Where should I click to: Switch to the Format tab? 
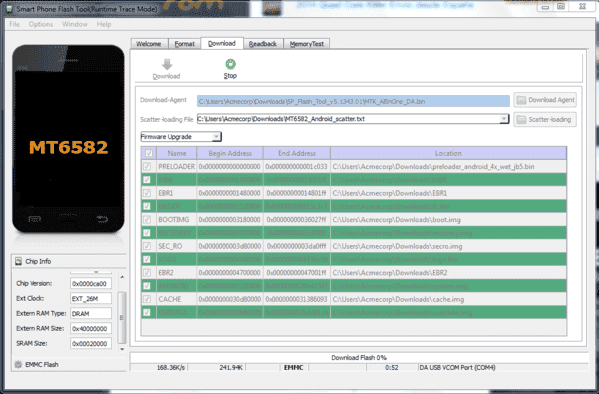point(185,44)
